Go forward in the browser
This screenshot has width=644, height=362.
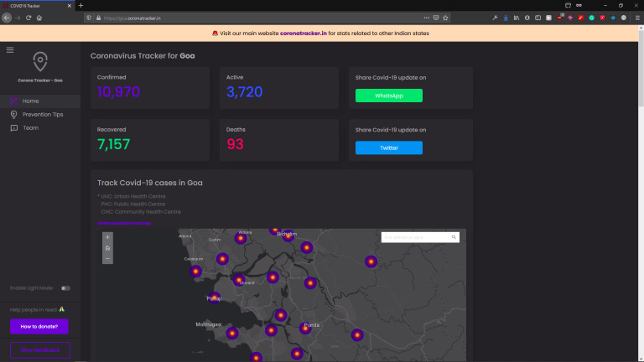pyautogui.click(x=18, y=18)
